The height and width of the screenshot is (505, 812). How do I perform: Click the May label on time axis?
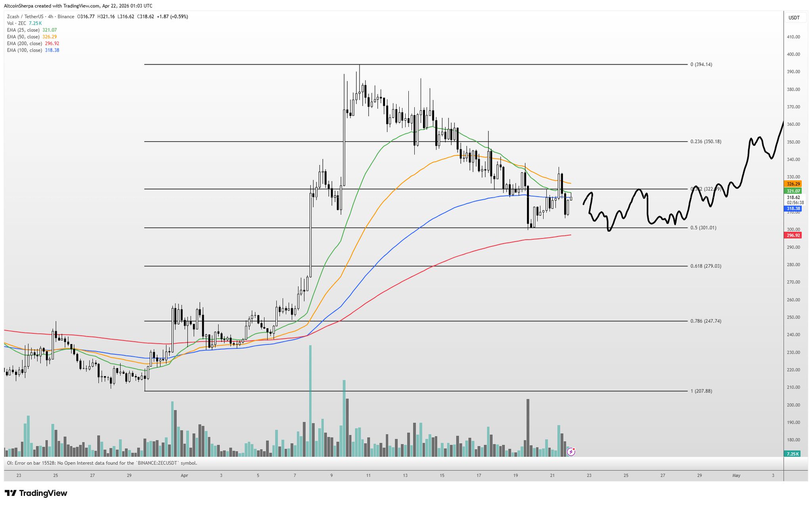pos(736,475)
